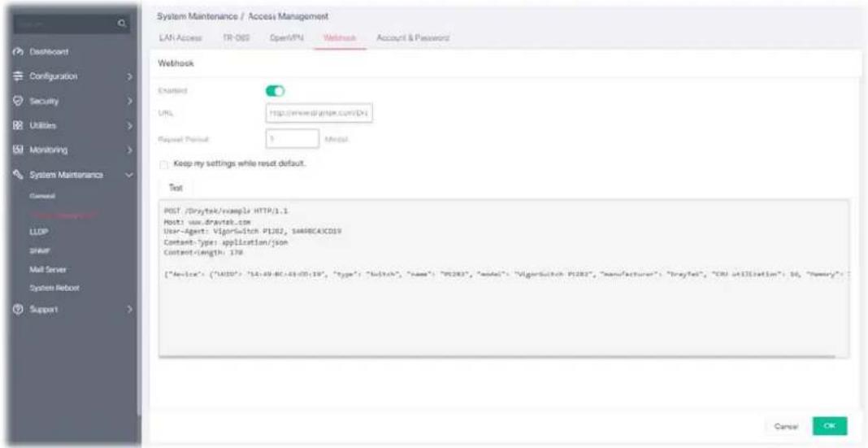Image resolution: width=868 pixels, height=448 pixels.
Task: Click the horizontal scrollbar of the test output
Action: coord(497,357)
